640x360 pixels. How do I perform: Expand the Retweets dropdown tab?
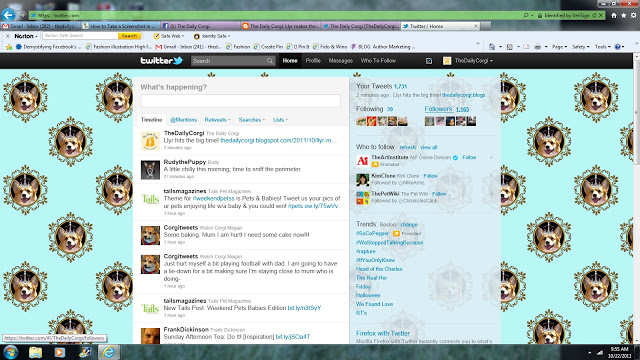[218, 120]
